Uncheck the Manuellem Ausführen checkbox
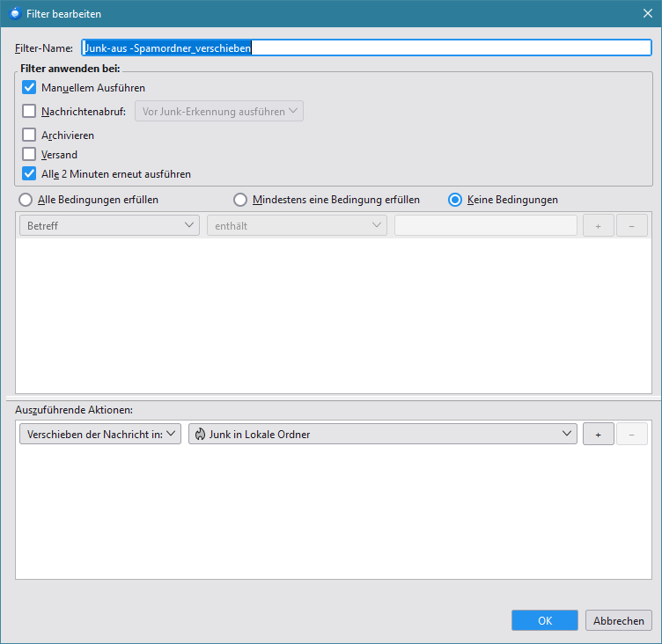 [29, 88]
